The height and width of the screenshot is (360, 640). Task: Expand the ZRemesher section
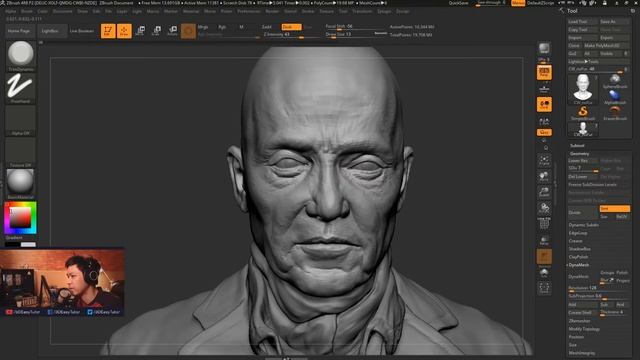point(579,321)
